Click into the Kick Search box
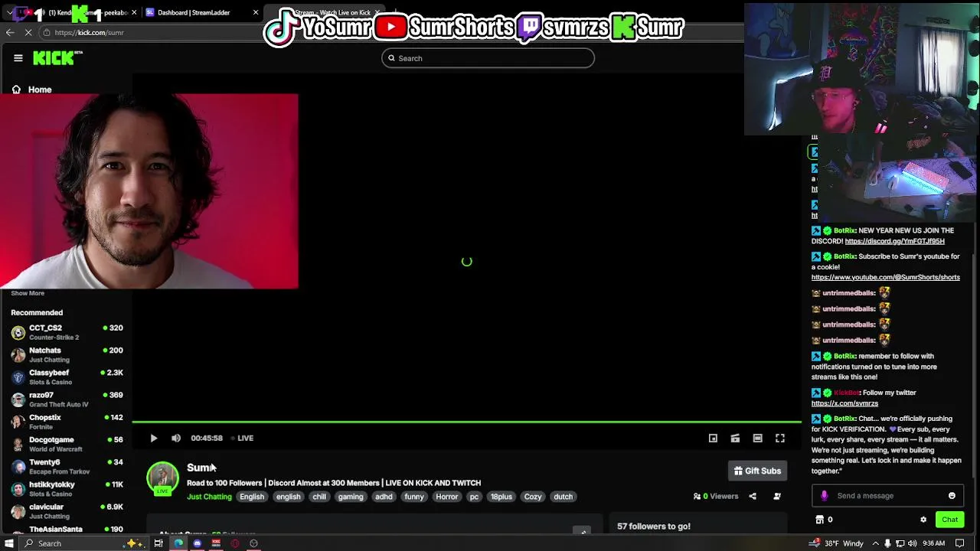 [x=488, y=58]
